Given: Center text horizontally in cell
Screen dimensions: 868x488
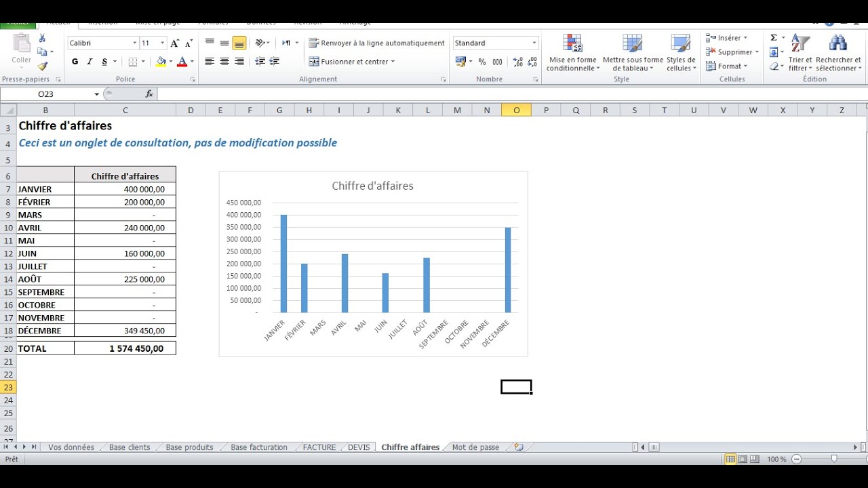Looking at the screenshot, I should 224,62.
